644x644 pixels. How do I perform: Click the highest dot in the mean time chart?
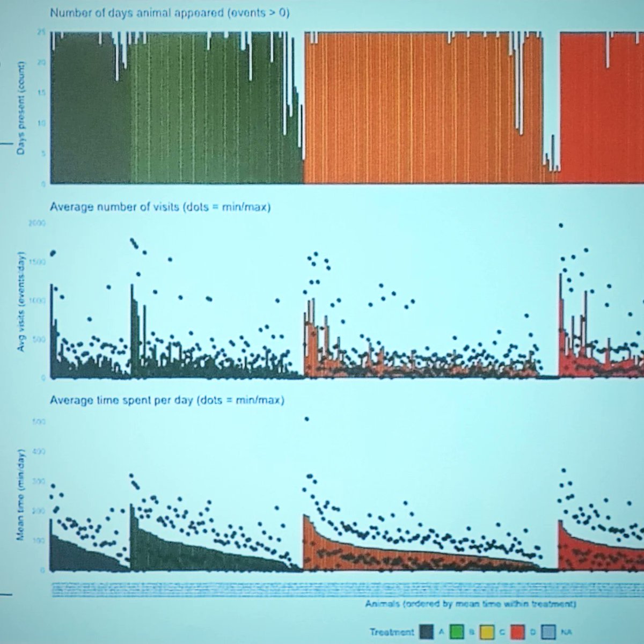(306, 419)
